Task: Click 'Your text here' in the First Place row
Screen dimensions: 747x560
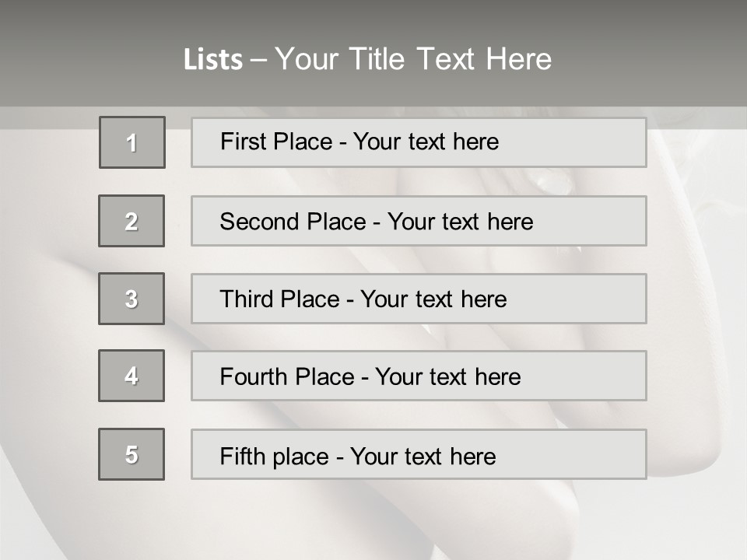Action: coord(426,142)
